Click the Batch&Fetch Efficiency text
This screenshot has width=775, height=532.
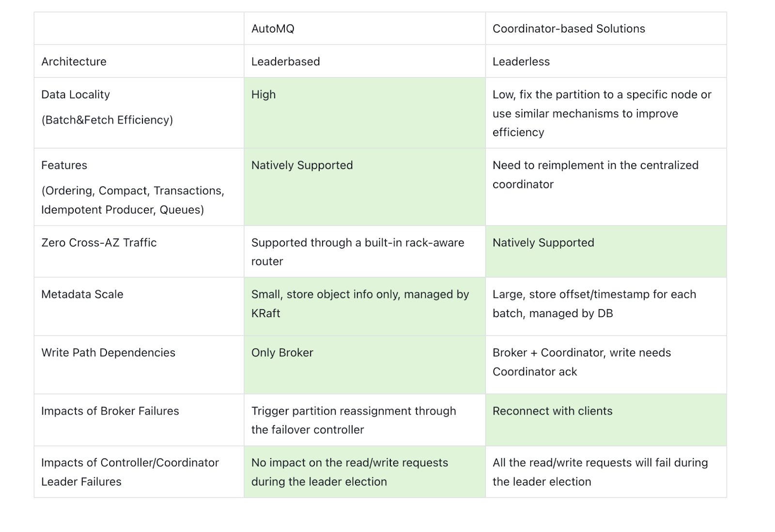click(107, 120)
